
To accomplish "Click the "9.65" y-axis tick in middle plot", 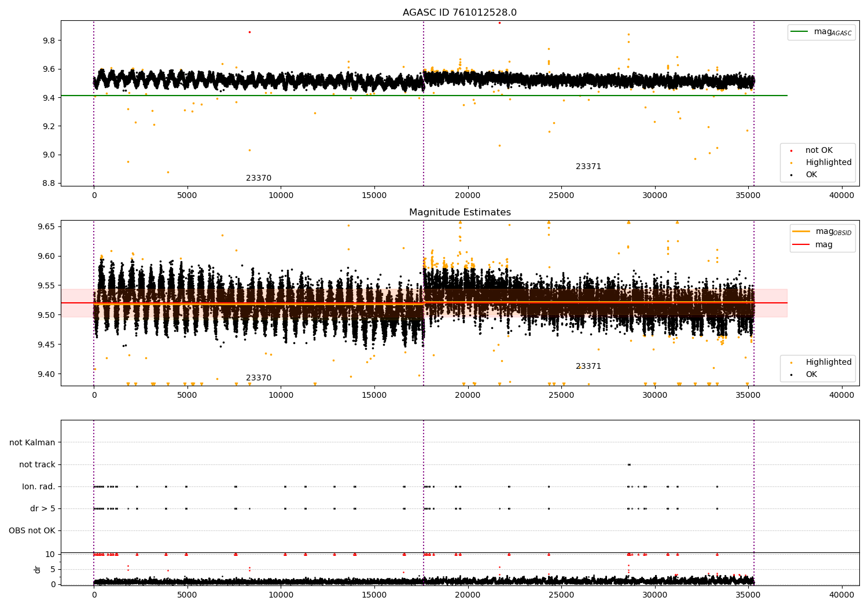I will pos(46,226).
